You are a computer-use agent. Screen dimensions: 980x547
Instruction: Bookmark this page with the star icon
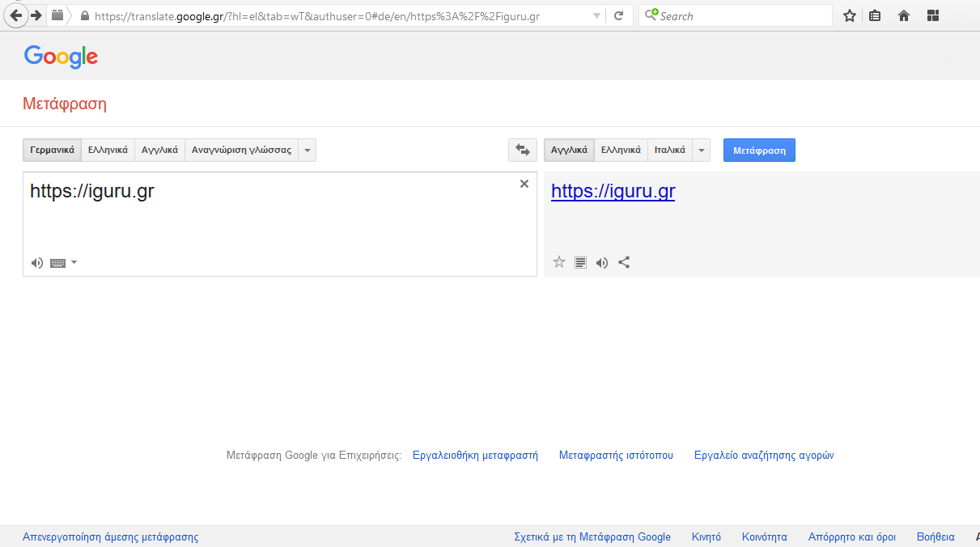click(x=849, y=15)
